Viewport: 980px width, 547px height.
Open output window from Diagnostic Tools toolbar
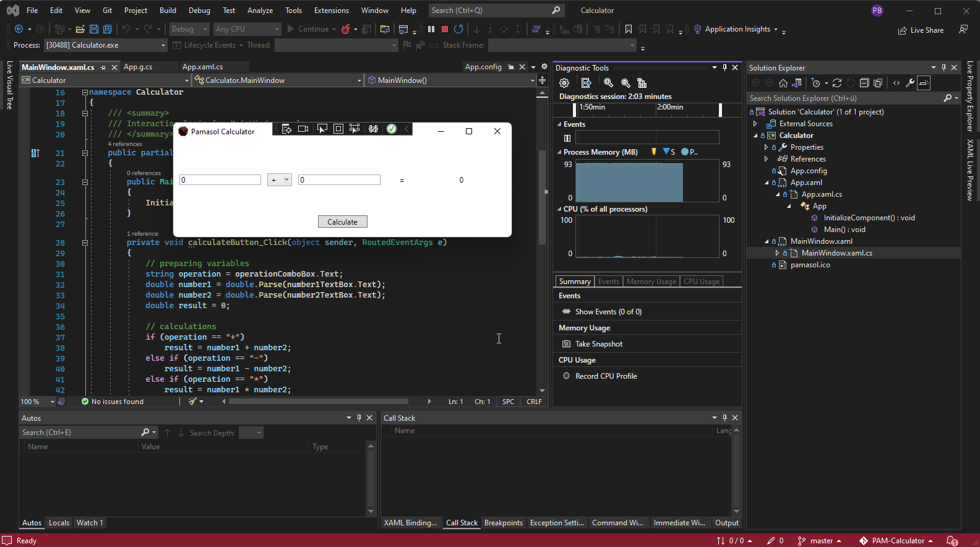[x=587, y=83]
